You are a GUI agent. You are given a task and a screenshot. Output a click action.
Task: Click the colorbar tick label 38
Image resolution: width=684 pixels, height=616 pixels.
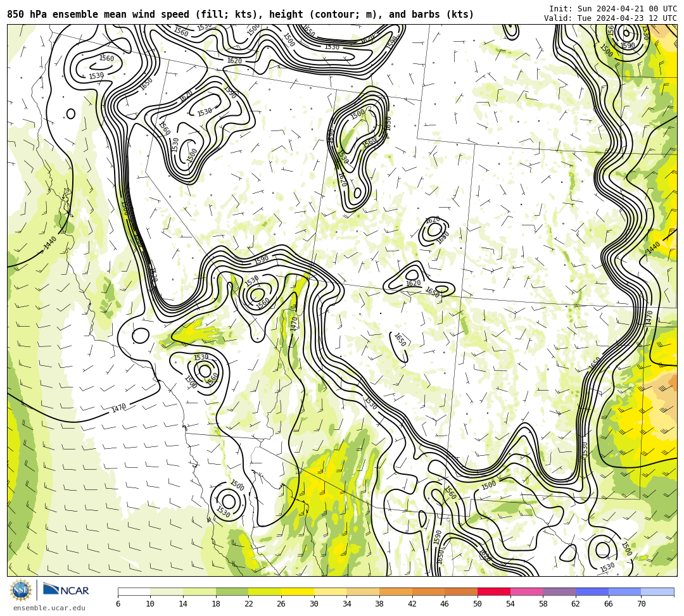point(379,604)
